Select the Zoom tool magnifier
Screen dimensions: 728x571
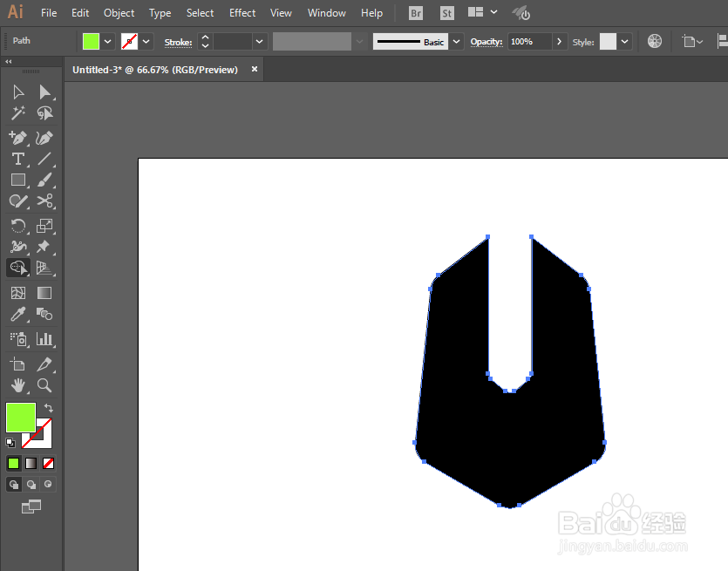45,385
